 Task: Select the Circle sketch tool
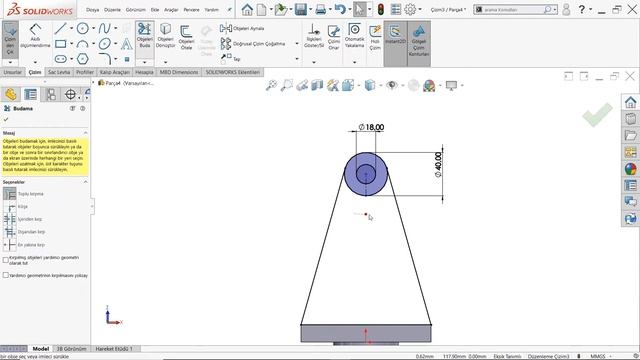coord(83,28)
